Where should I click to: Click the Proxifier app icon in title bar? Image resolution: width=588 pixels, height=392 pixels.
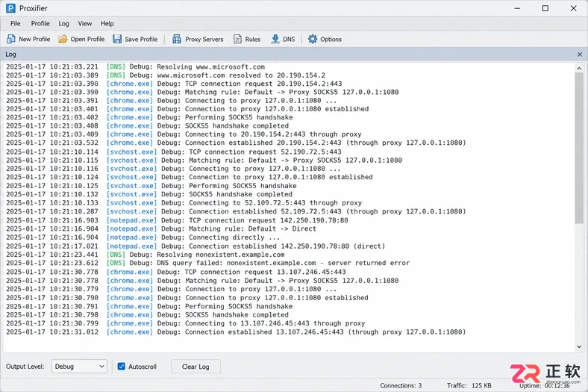[x=10, y=8]
